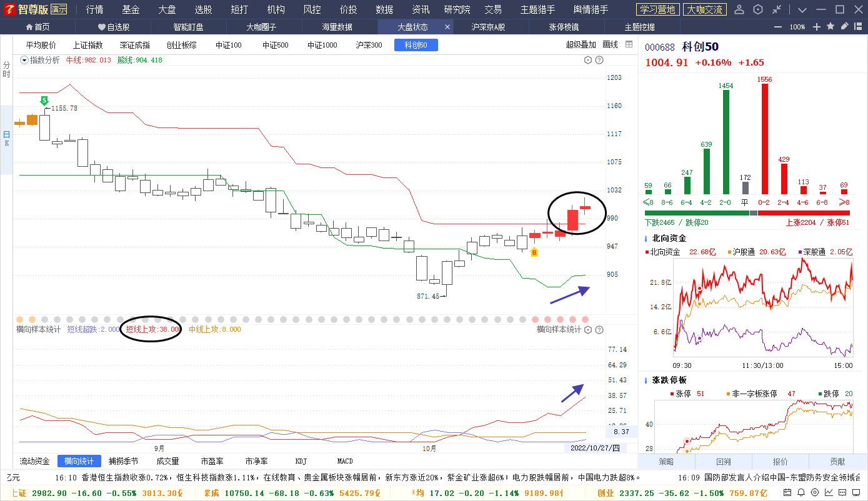This screenshot has width=868, height=501.
Task: Switch bottom indicator to 流动资金
Action: click(34, 461)
